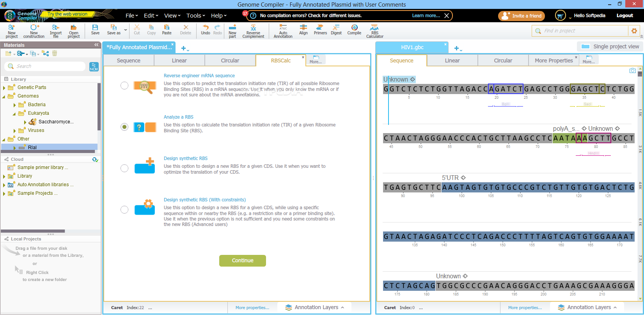Open the Edit menu

pos(151,16)
